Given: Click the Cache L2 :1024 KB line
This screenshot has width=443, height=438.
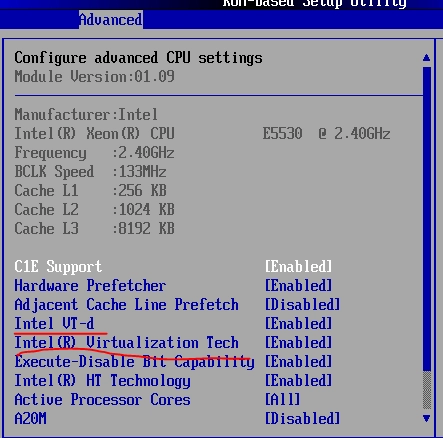Looking at the screenshot, I should pos(94,210).
